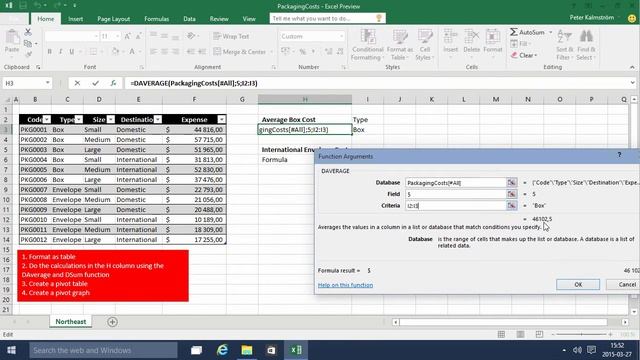Select cell containing PKG0007
The image size is (640, 360).
coord(35,189)
